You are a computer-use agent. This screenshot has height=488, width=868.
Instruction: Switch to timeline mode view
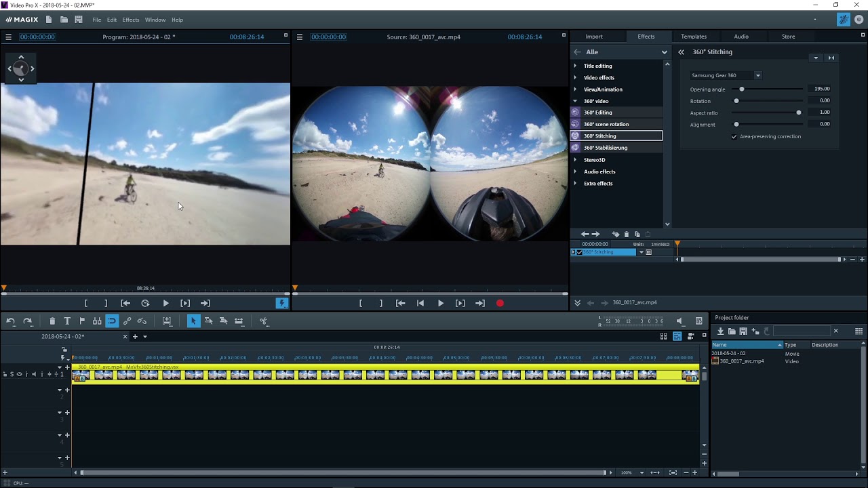click(677, 336)
